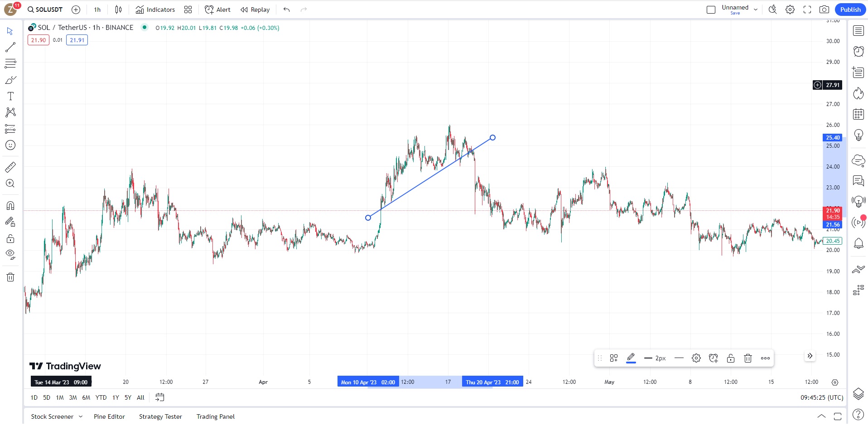Set chart range to All
The width and height of the screenshot is (868, 426).
point(140,397)
